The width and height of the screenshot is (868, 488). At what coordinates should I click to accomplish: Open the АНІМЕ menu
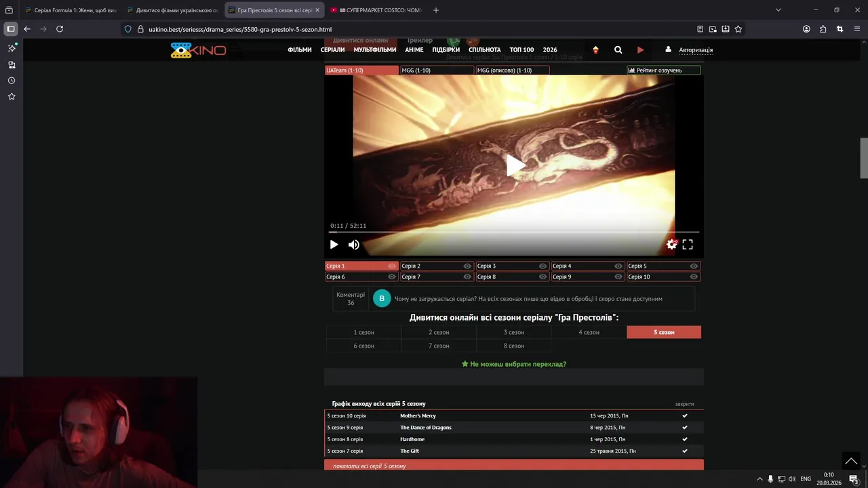point(414,49)
